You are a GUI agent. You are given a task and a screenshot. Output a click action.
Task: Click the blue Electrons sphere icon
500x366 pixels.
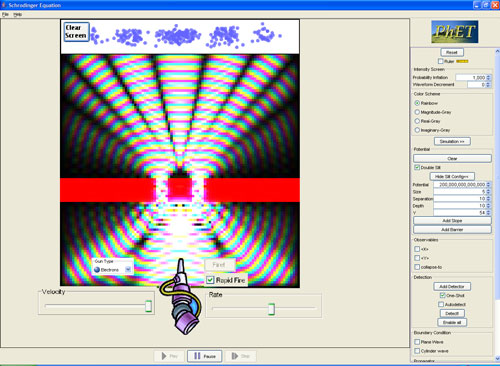[97, 270]
